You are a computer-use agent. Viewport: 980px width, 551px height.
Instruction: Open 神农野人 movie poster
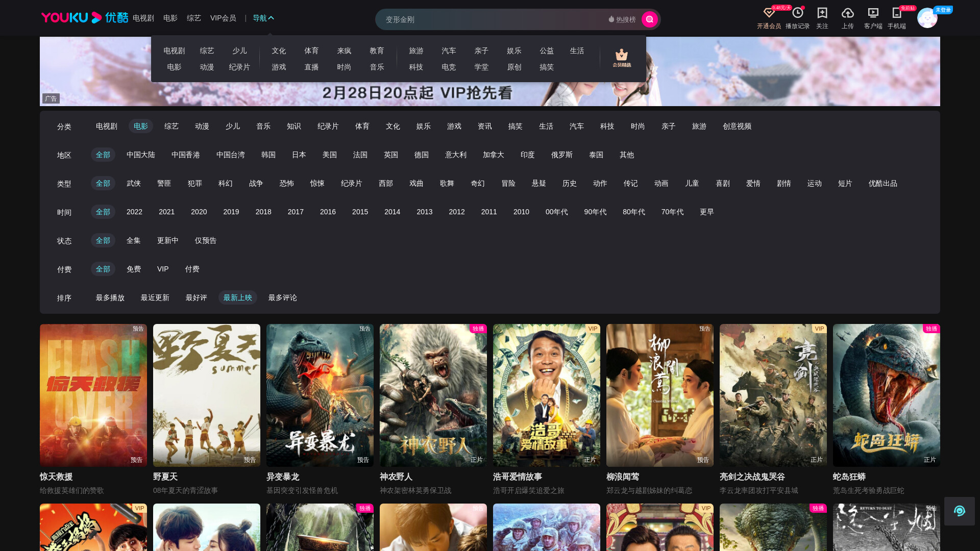tap(433, 395)
